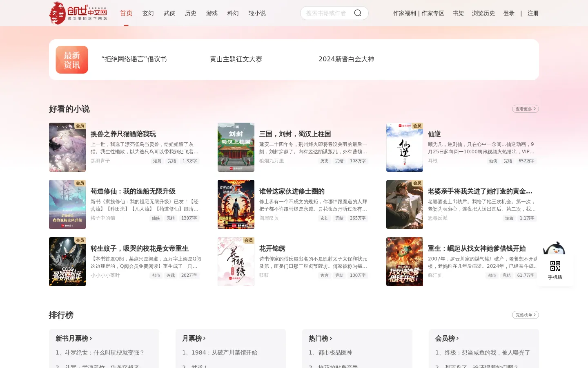Screen dimensions: 588x368
Task: Click the 登录 login link
Action: pyautogui.click(x=509, y=13)
